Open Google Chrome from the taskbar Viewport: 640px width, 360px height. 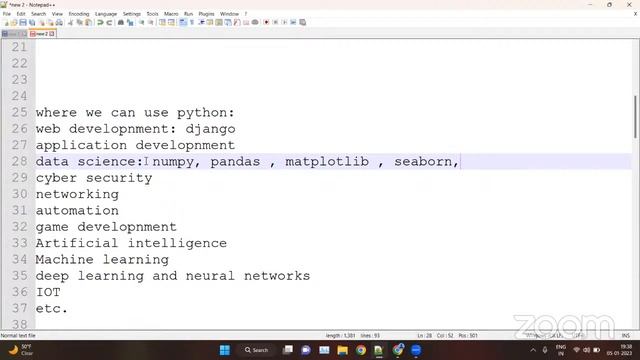361,350
